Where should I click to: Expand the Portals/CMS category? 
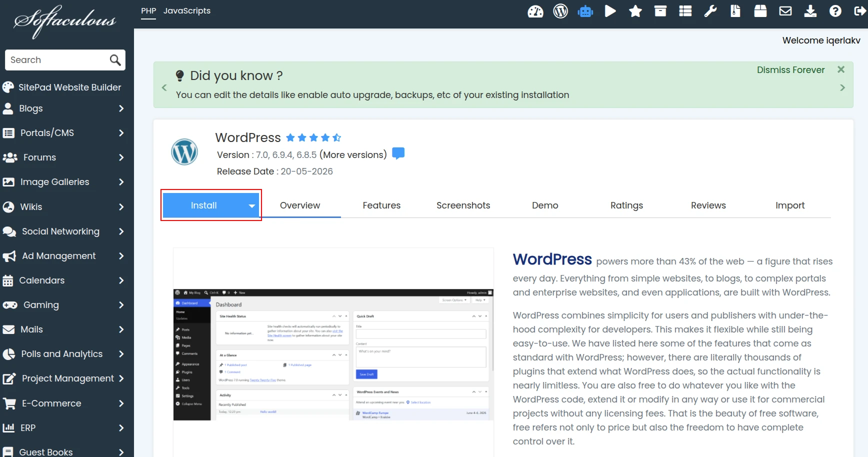point(121,133)
